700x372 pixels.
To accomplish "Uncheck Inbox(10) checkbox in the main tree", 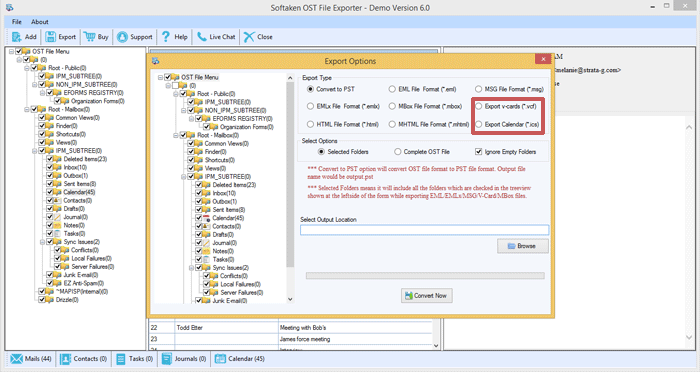I will tap(50, 167).
